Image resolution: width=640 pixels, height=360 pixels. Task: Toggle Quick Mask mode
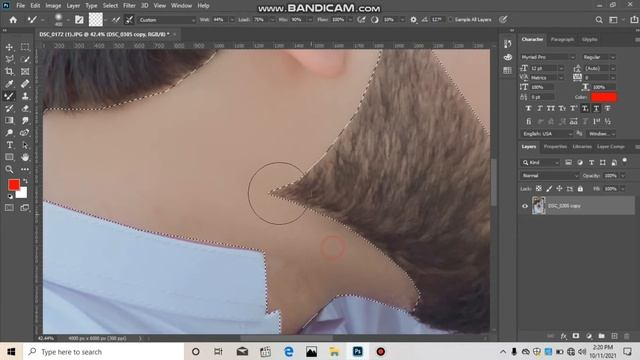point(9,208)
